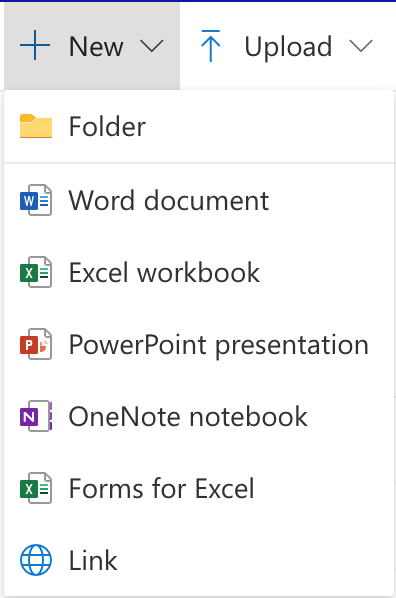The height and width of the screenshot is (598, 396).
Task: Create a new Excel workbook
Action: pos(199,272)
